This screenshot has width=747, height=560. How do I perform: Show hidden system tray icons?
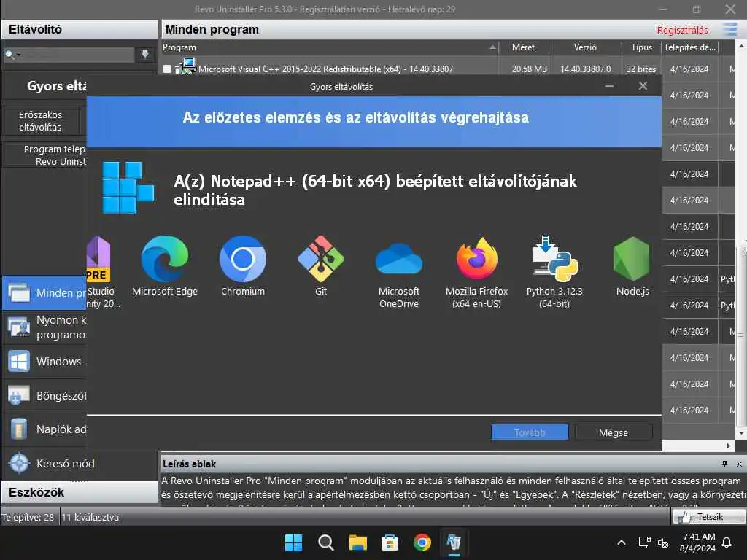click(622, 542)
